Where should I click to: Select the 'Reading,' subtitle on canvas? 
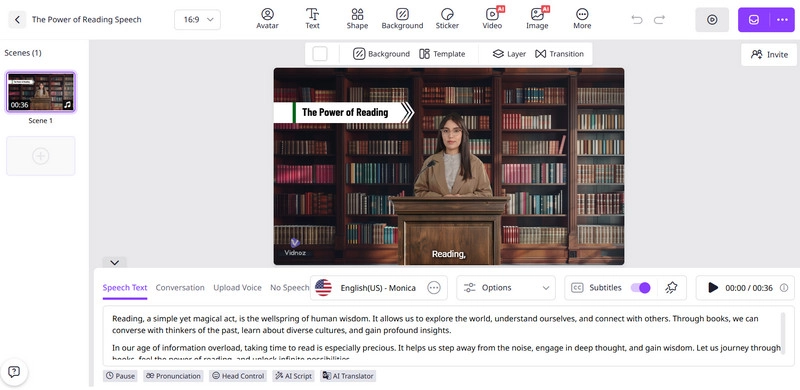point(449,254)
